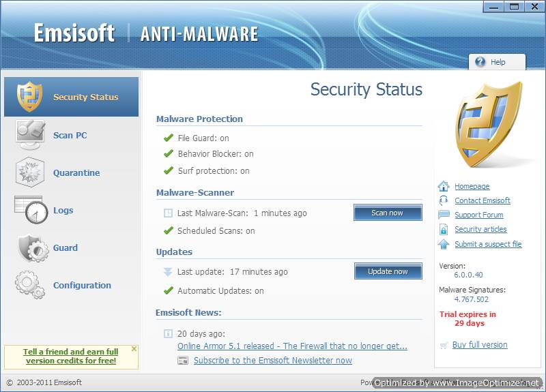Click the Scheduled Scans green checkmark
Screen dimensions: 546x392
click(x=169, y=230)
